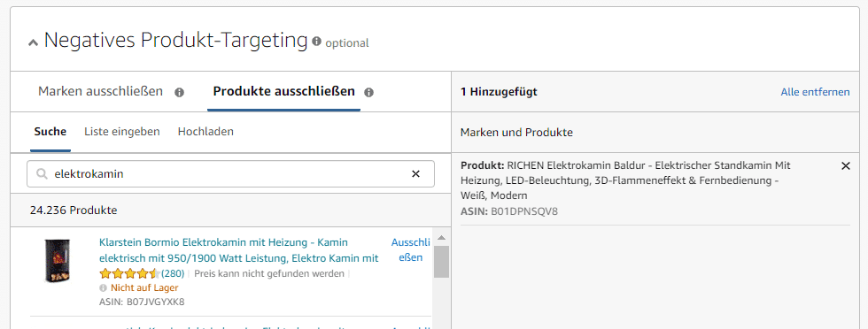
Task: Click the Nicht auf Lager status text
Action: 144,288
